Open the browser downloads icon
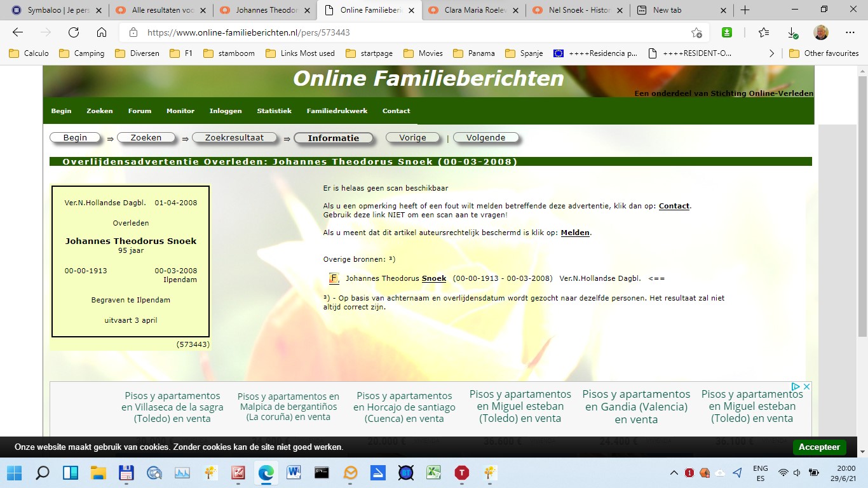Screen dimensions: 868x488 click(x=792, y=33)
